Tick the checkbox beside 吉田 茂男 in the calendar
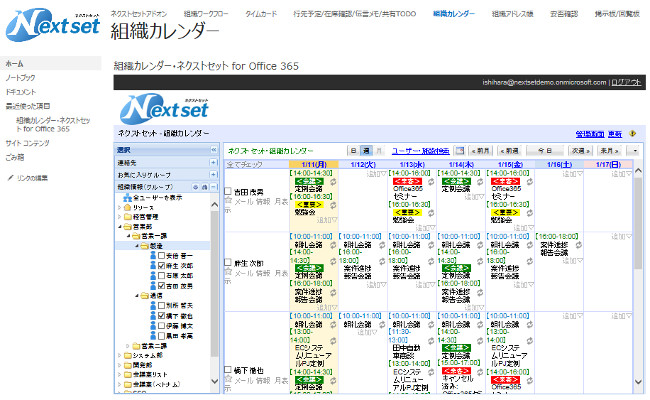The width and height of the screenshot is (650, 400). click(x=228, y=191)
